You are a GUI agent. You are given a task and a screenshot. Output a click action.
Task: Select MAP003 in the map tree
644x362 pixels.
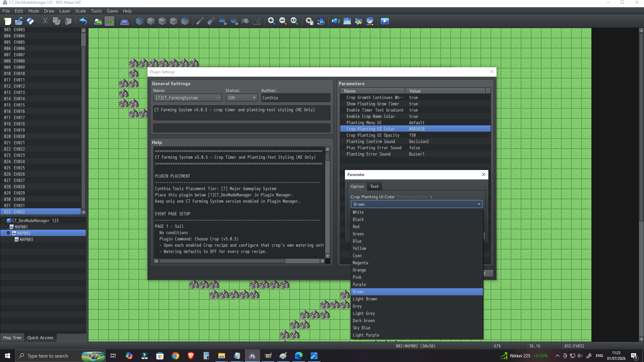(x=26, y=239)
